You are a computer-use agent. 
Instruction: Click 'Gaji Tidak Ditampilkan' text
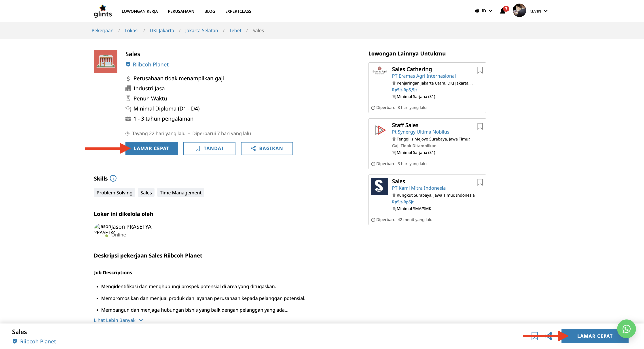pos(414,146)
